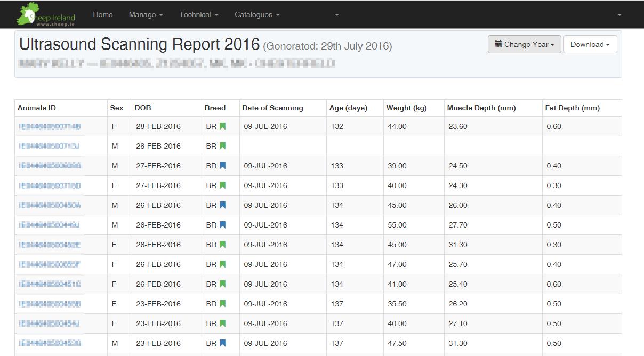Click blue bookmark in the 39.00 kg row
Viewport: 644px width, 356px height.
223,166
